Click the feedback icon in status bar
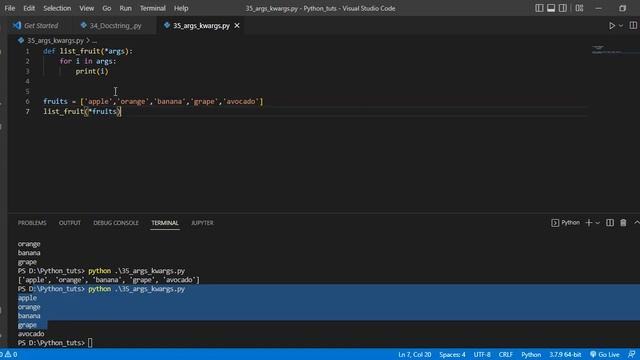 631,354
